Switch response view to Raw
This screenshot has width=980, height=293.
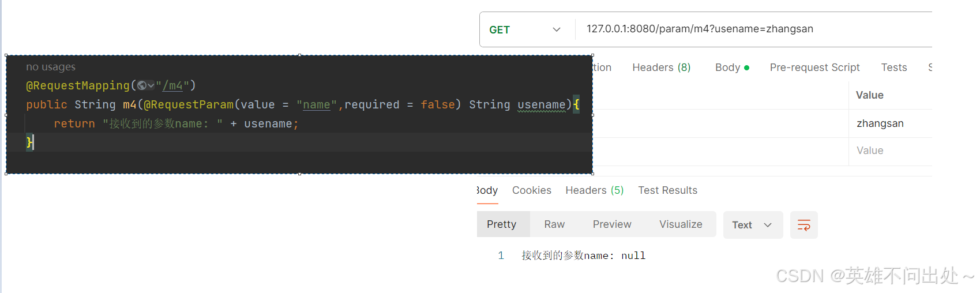coord(554,224)
